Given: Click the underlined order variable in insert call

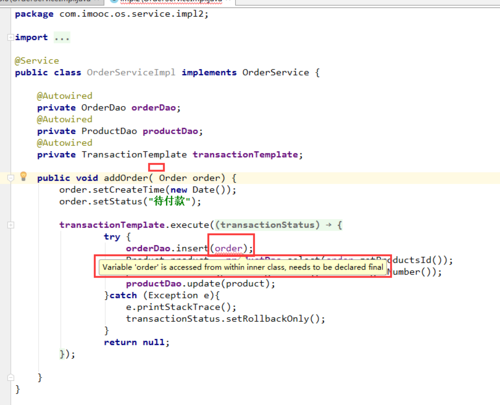Looking at the screenshot, I should [229, 248].
